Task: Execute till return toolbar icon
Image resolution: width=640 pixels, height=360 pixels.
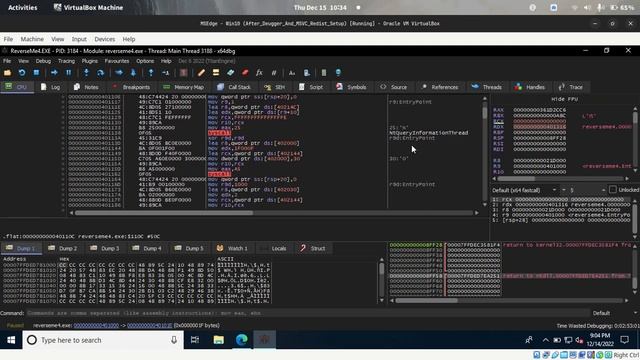Action: tap(151, 73)
